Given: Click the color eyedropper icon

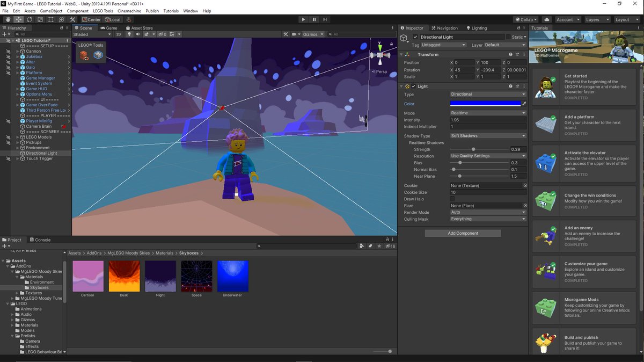Looking at the screenshot, I should (x=524, y=104).
